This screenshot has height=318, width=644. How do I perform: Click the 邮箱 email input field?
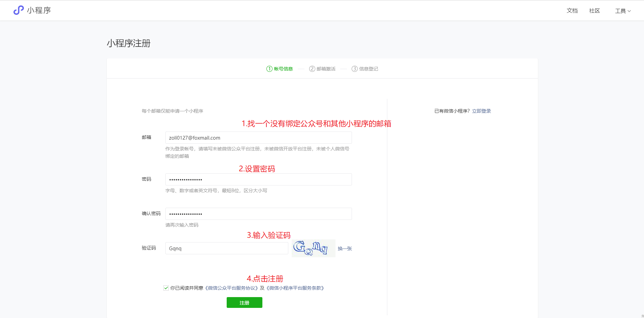[x=258, y=138]
